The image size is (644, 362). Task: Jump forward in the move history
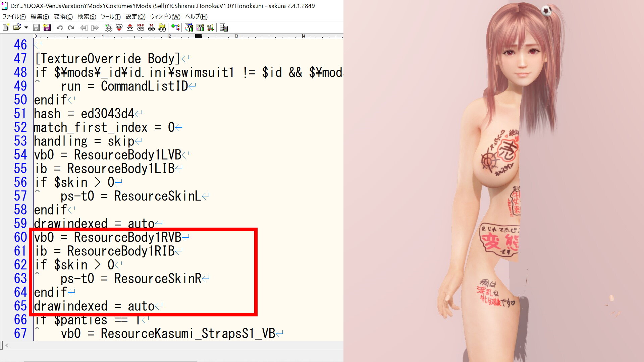pyautogui.click(x=95, y=27)
